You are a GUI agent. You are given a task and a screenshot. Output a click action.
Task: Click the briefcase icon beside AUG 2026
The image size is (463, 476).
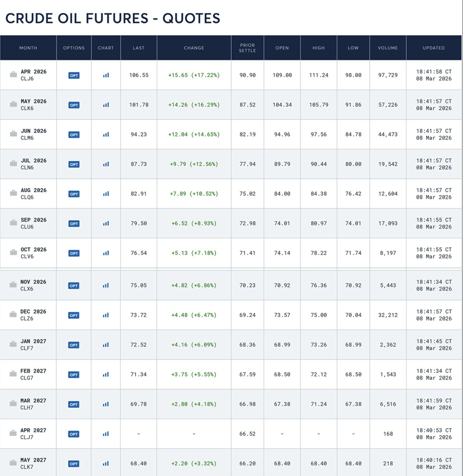14,194
